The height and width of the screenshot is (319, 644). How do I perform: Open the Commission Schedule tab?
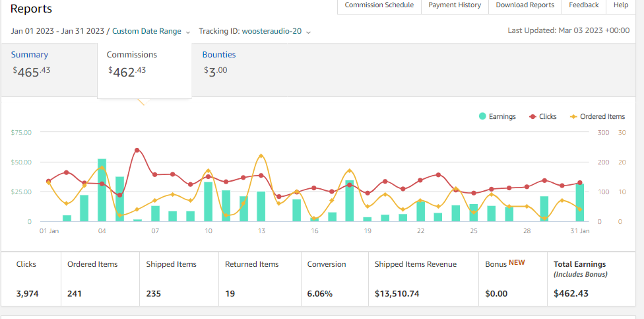(379, 5)
